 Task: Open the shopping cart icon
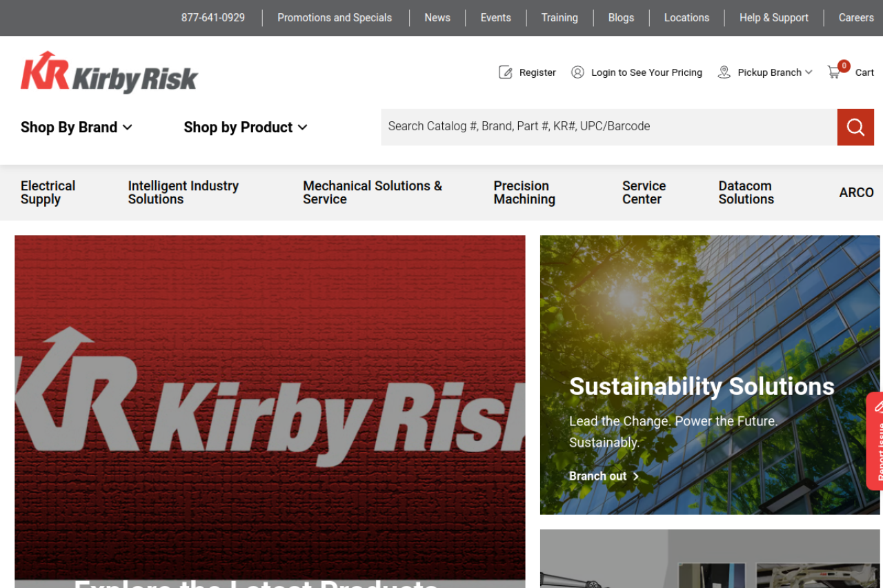[835, 72]
